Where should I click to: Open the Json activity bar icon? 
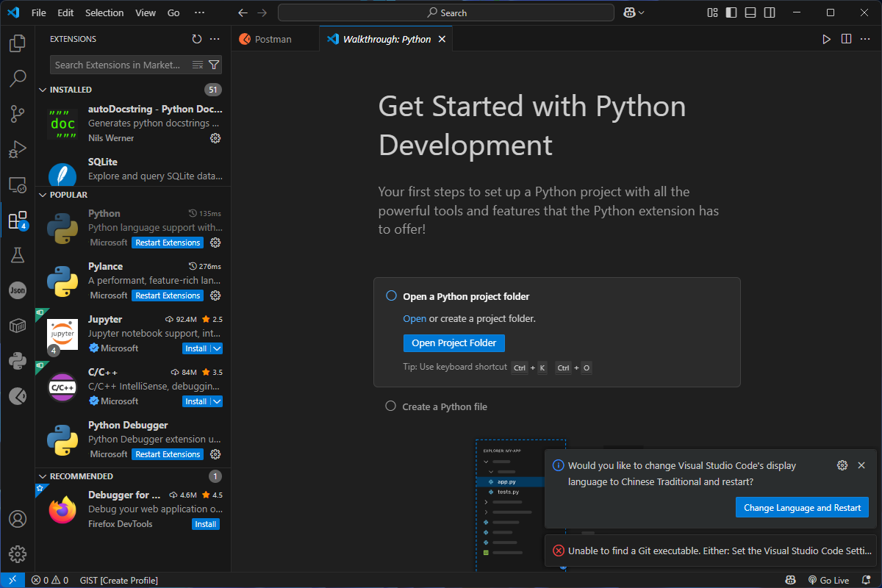pos(18,290)
